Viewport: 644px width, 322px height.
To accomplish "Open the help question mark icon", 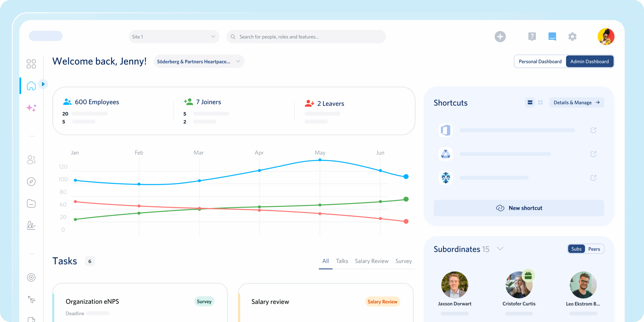I will point(532,37).
